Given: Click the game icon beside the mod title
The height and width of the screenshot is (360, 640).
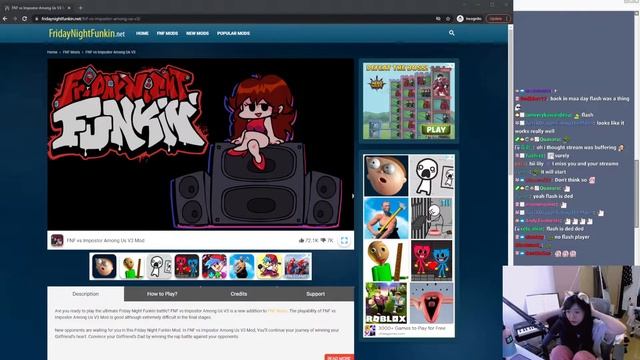Looking at the screenshot, I should [57, 240].
